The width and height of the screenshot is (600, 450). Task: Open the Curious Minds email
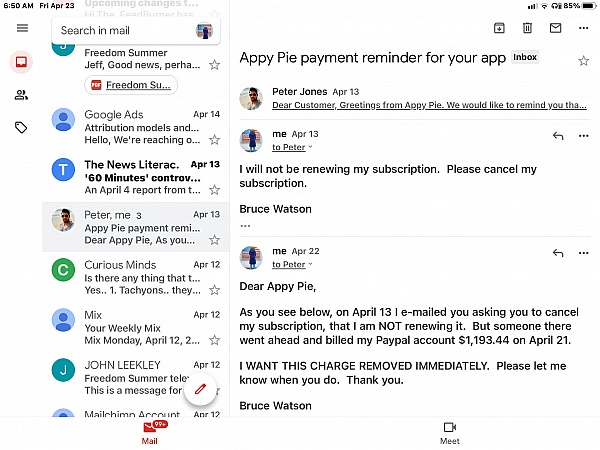(136, 277)
